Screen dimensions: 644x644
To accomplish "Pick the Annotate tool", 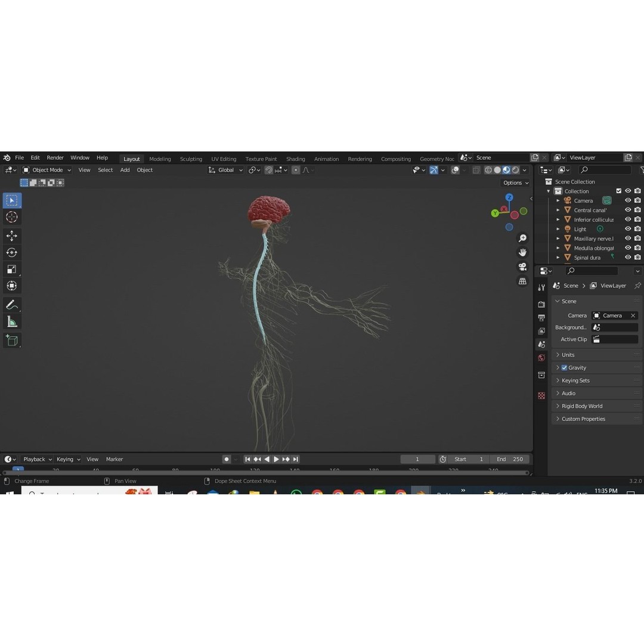I will (12, 305).
